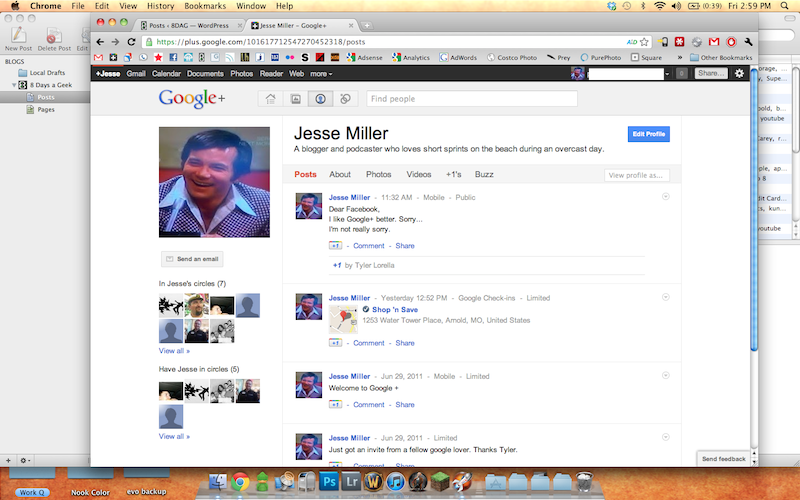Open account dropdown arrow beside the name
This screenshot has height=500, width=800.
(x=667, y=74)
